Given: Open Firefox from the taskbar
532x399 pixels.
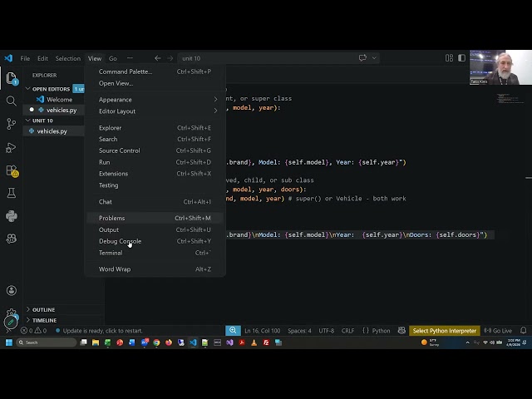Looking at the screenshot, I should (x=169, y=342).
